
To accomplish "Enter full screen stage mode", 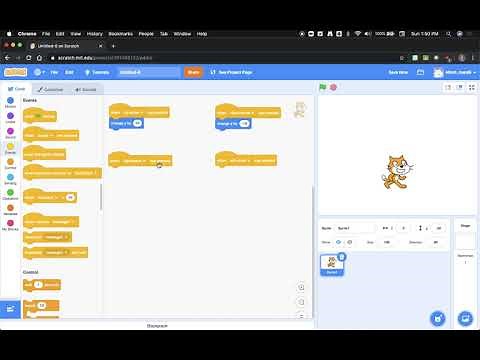I will [x=472, y=87].
